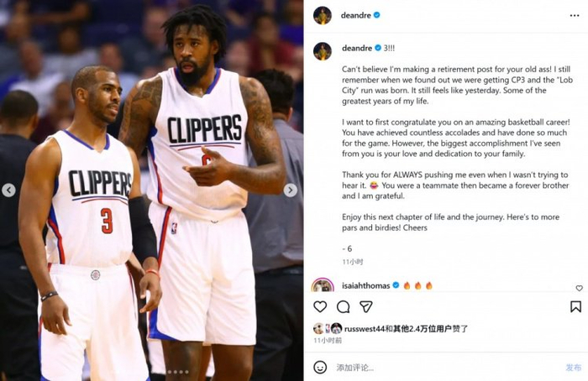Open the three-dot more options menu
This screenshot has height=381, width=588.
(x=575, y=15)
